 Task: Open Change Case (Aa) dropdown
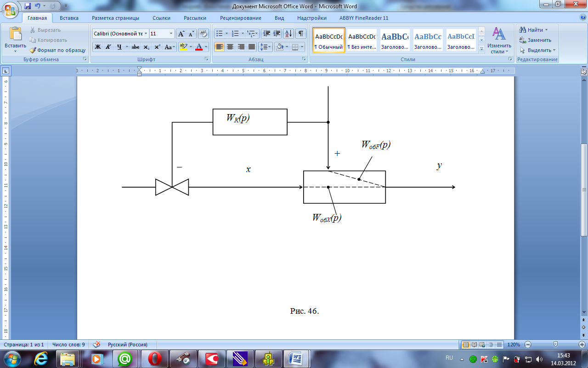tap(170, 47)
